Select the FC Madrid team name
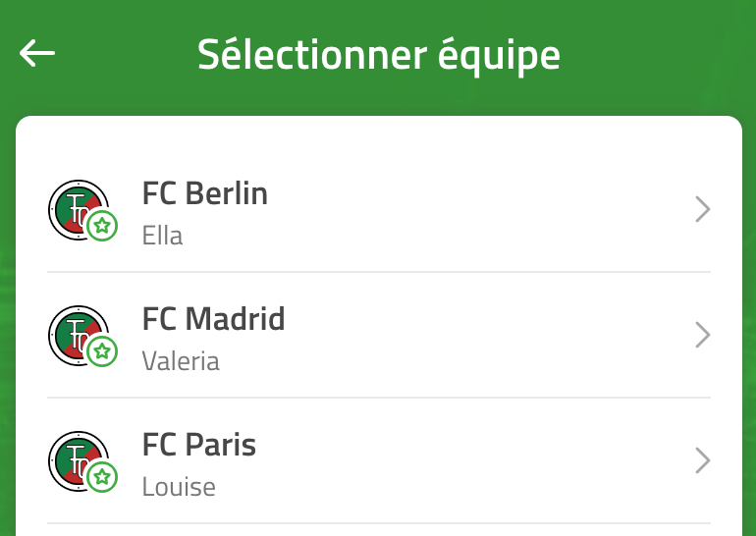Screen dimensions: 756x536 pyautogui.click(x=214, y=319)
